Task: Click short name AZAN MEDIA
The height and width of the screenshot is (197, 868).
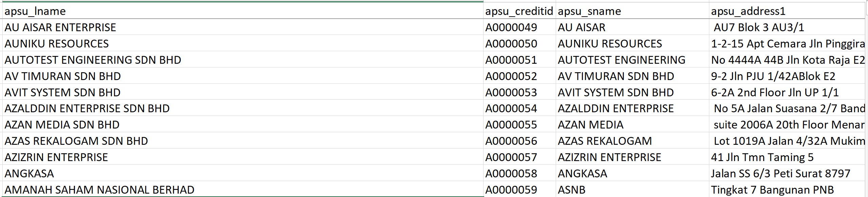Action: point(632,124)
